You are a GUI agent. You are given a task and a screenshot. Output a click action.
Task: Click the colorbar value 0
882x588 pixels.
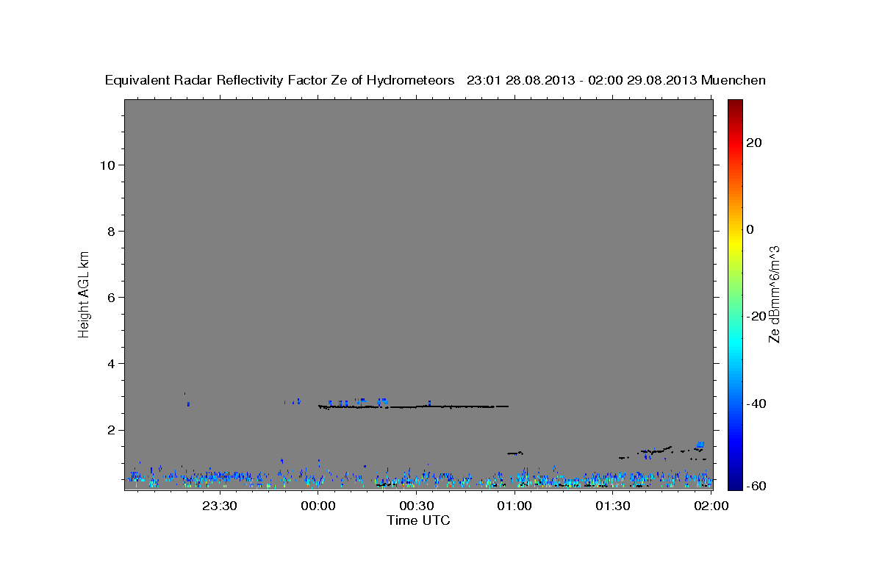[750, 229]
